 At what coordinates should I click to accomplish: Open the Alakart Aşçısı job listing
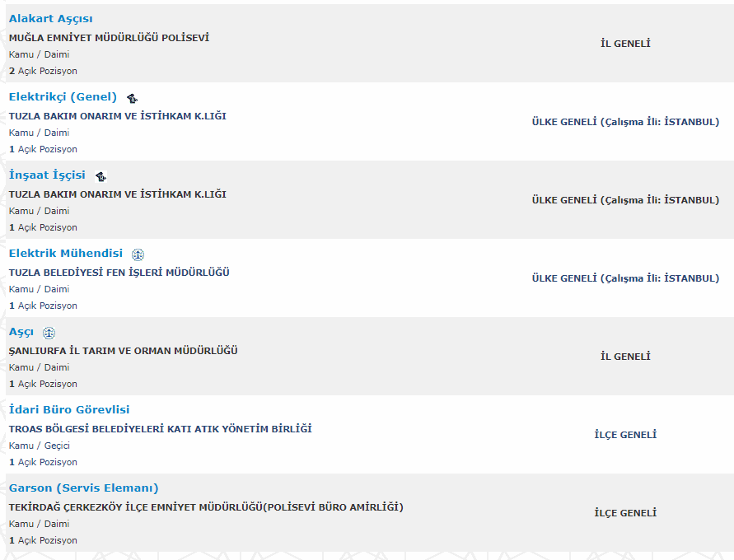[x=50, y=18]
